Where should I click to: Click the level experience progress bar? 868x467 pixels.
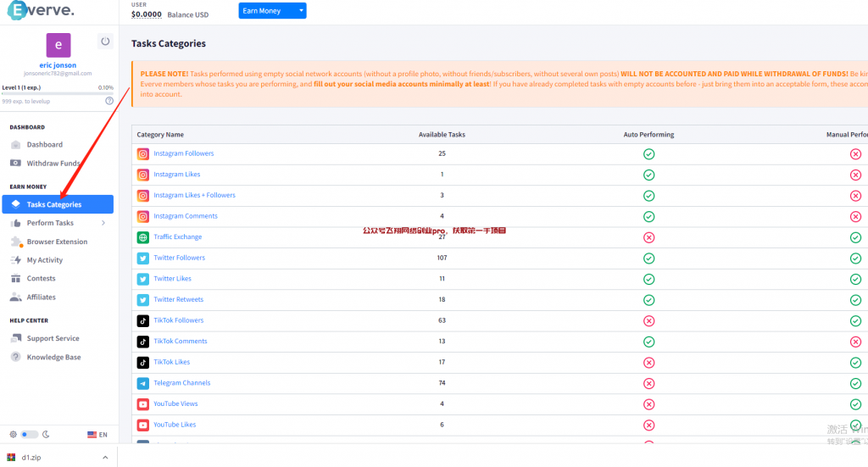(58, 93)
